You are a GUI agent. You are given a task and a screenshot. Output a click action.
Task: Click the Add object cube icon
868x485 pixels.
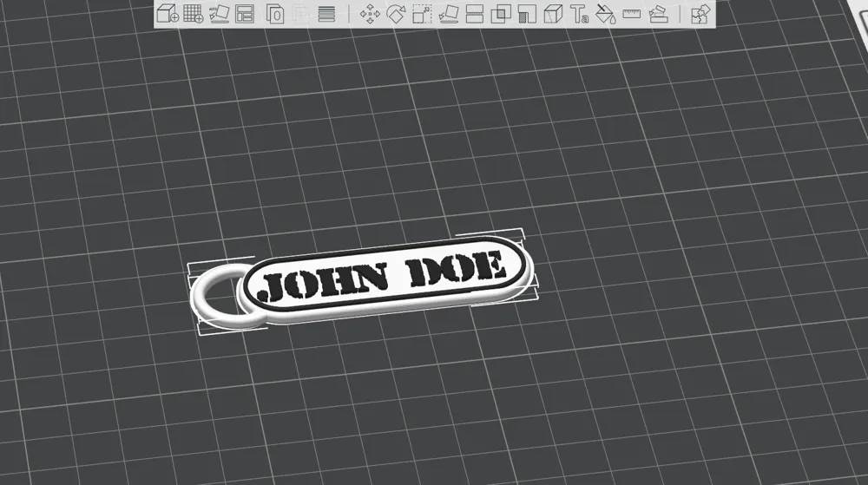coord(168,13)
